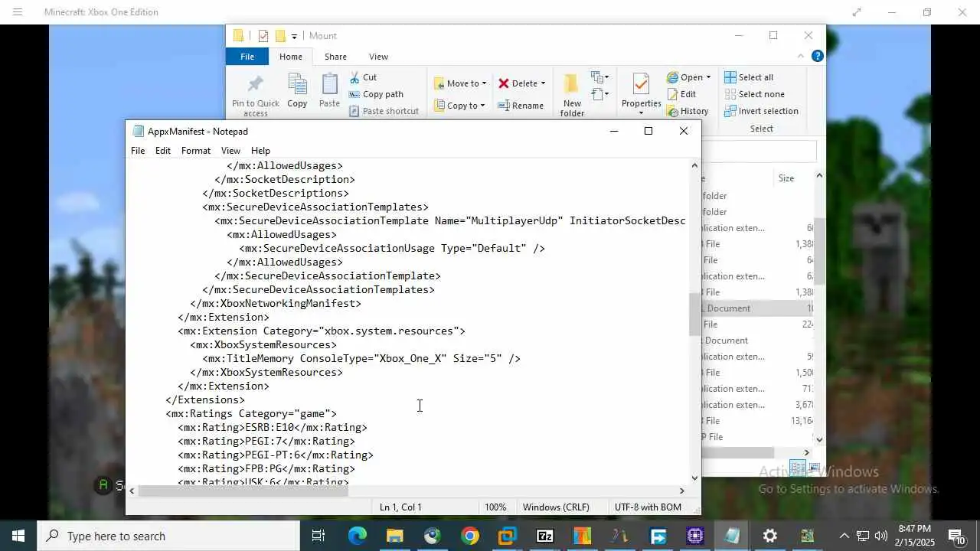Click Paste shortcut in Explorer ribbon
Image resolution: width=980 pixels, height=551 pixels.
point(384,111)
